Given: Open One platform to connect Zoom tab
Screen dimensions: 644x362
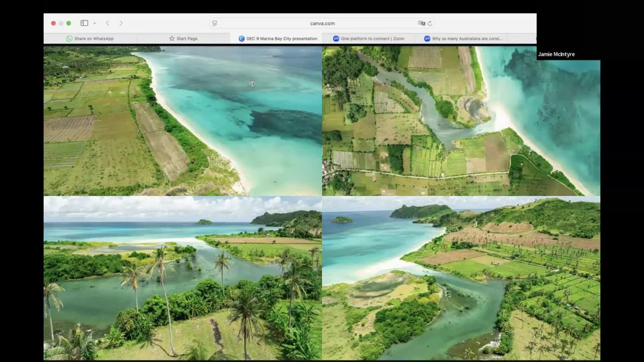Looking at the screenshot, I should (369, 38).
